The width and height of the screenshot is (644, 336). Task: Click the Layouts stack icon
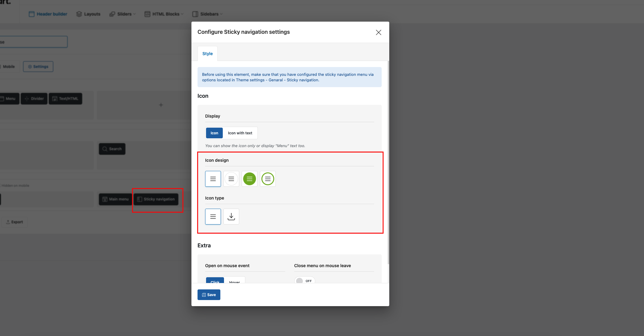coord(79,14)
